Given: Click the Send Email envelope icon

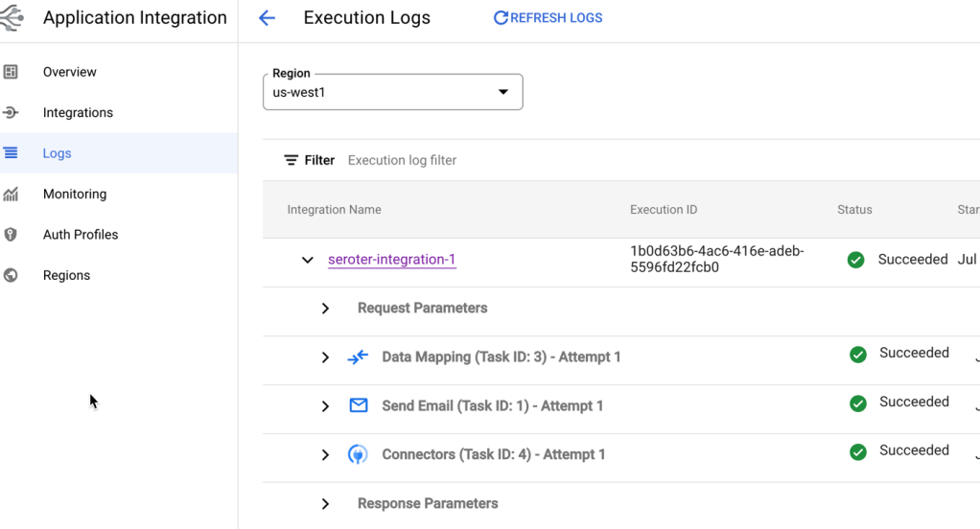Looking at the screenshot, I should tap(359, 406).
